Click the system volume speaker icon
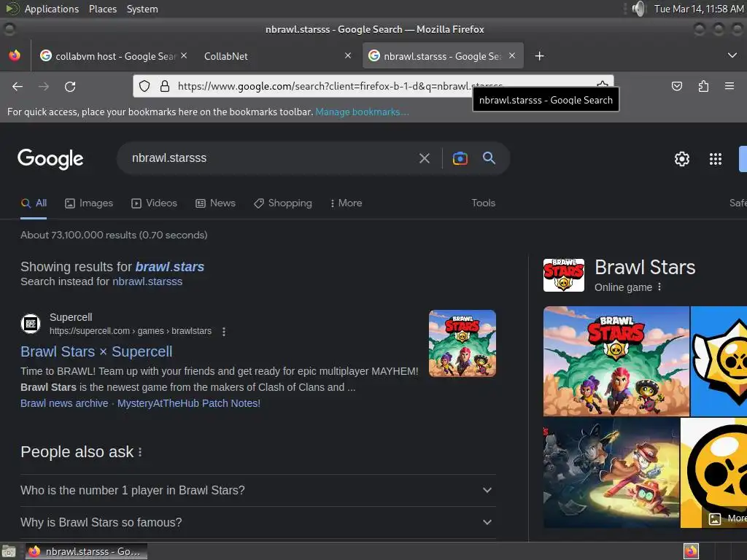This screenshot has height=560, width=747. click(638, 9)
